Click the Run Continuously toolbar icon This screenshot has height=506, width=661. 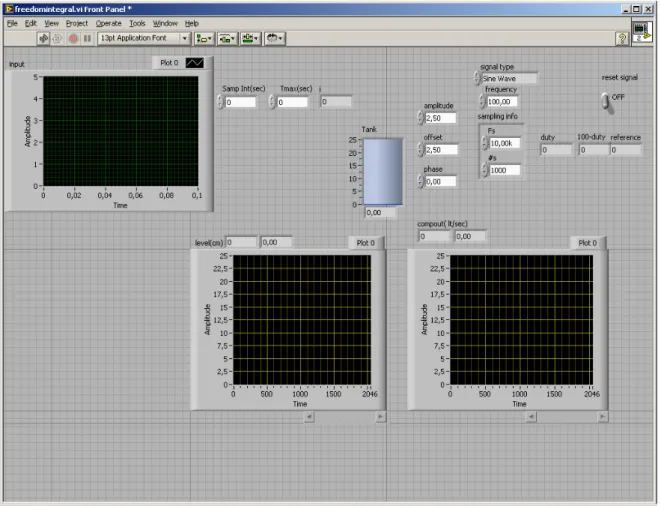57,38
